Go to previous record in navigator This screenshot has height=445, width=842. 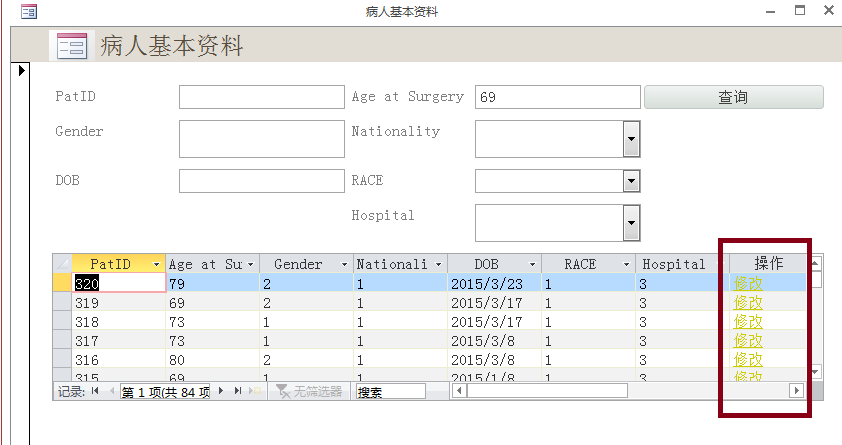click(110, 391)
